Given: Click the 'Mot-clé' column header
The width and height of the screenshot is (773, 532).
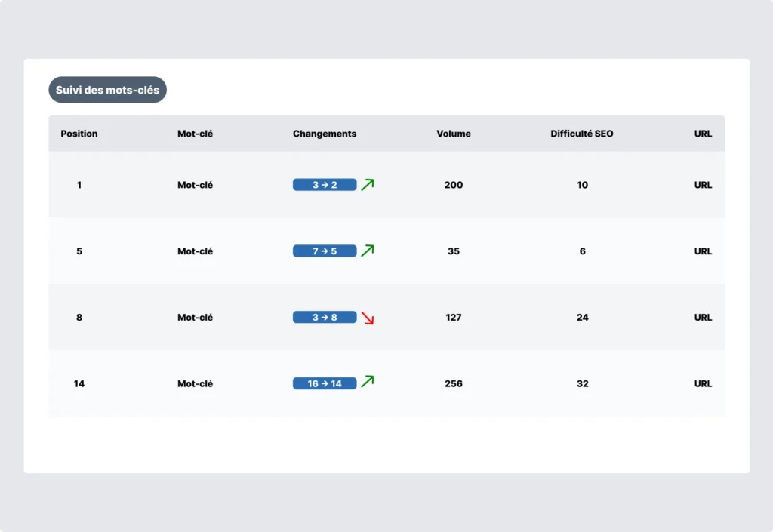Looking at the screenshot, I should pos(195,134).
